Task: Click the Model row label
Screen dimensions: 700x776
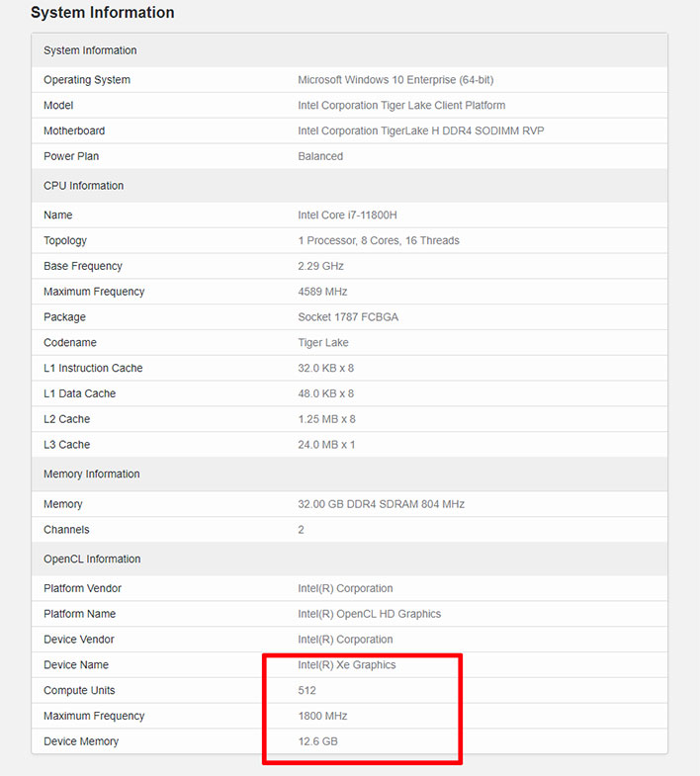Action: [58, 106]
